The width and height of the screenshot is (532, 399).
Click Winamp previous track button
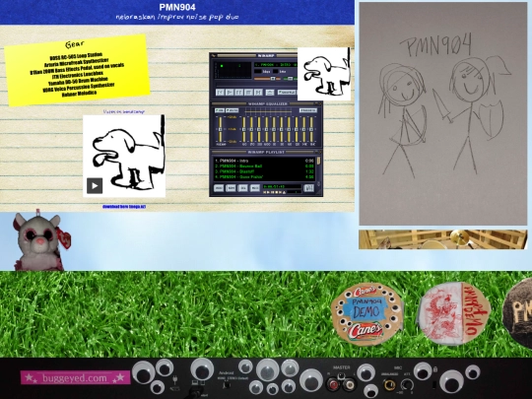(220, 93)
